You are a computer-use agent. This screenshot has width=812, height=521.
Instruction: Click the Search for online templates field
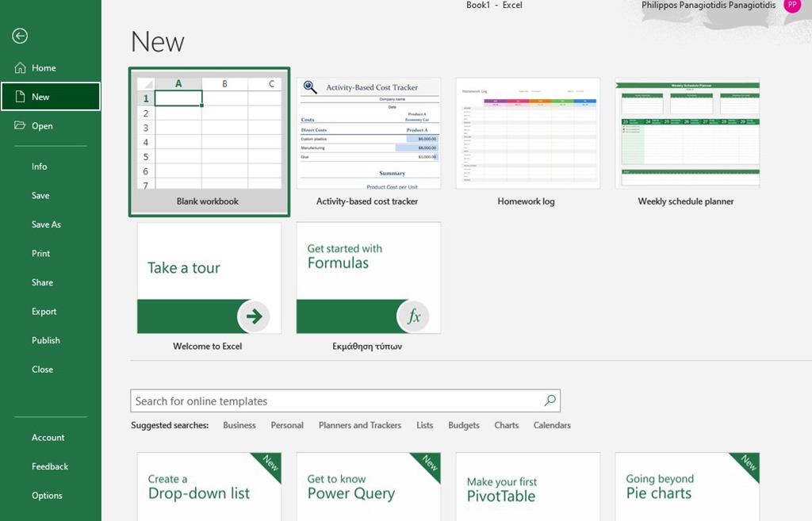[345, 400]
